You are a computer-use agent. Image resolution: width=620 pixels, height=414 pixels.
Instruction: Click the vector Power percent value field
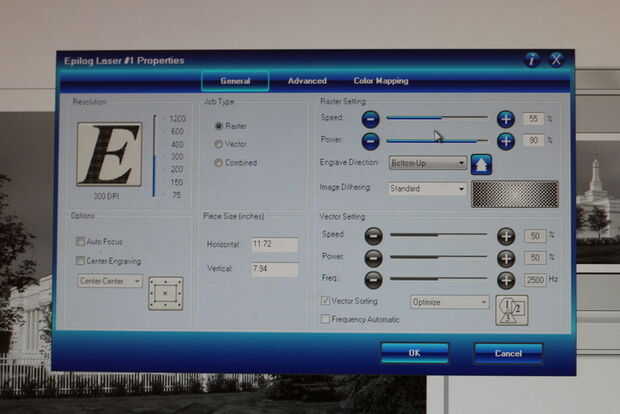[535, 258]
